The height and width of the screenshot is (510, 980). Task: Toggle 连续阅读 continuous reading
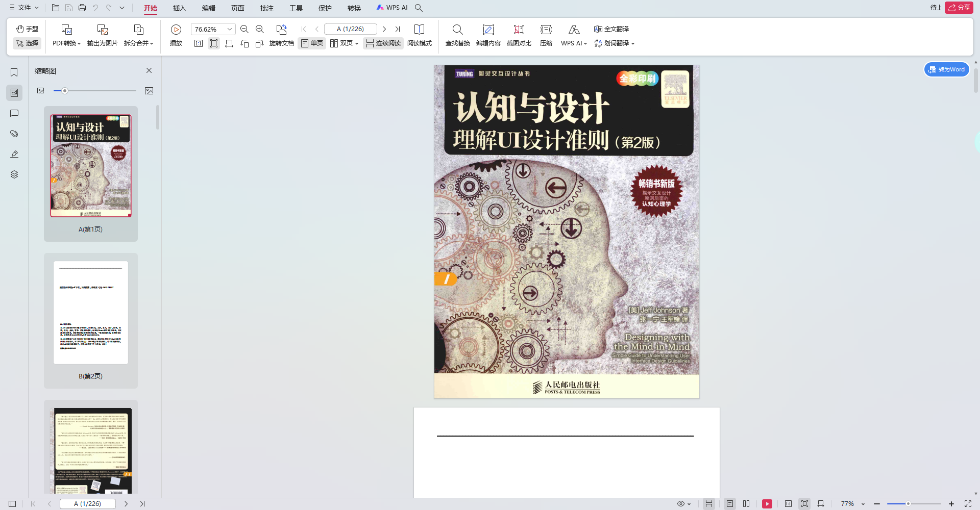383,43
